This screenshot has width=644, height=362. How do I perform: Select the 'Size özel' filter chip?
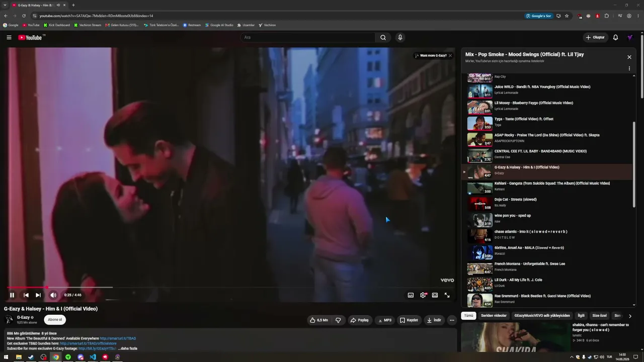coord(599,316)
